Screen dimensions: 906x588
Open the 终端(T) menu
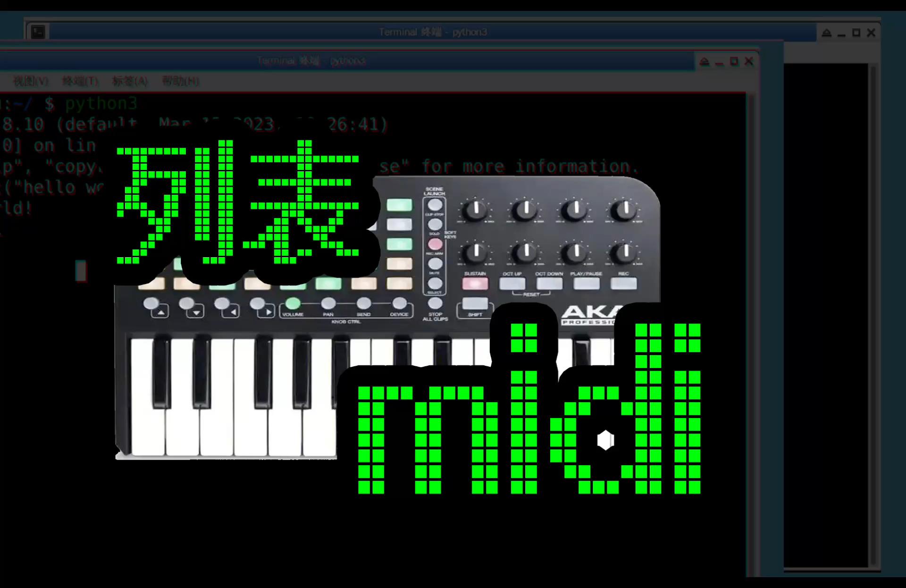80,82
